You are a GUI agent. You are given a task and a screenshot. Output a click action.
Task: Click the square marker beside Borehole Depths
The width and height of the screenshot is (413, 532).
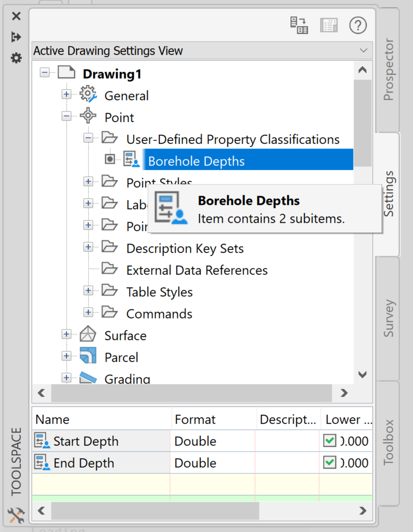(110, 159)
